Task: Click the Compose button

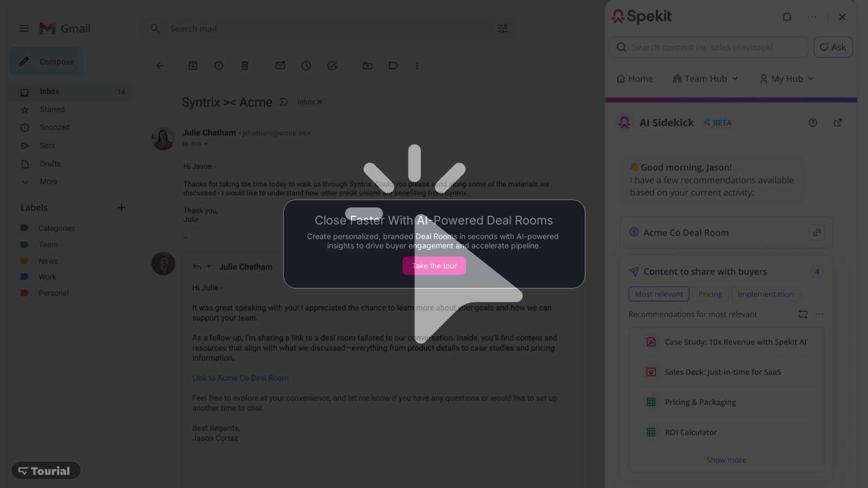Action: point(47,62)
